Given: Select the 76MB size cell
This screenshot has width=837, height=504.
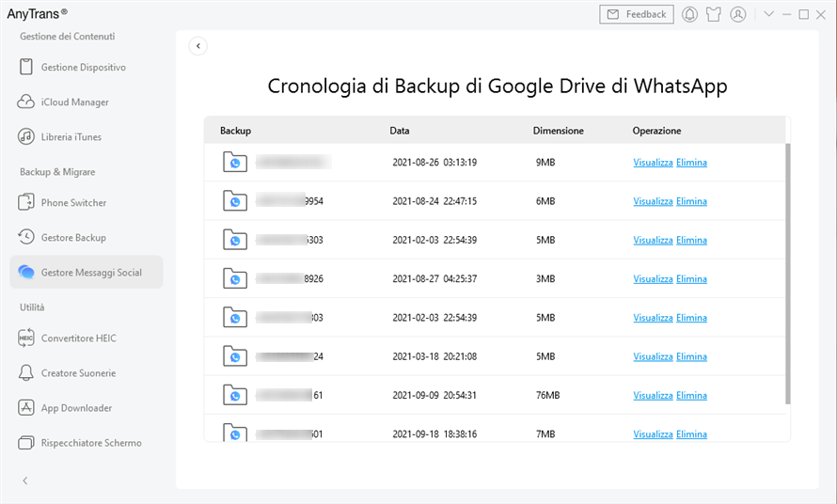Looking at the screenshot, I should pos(547,396).
